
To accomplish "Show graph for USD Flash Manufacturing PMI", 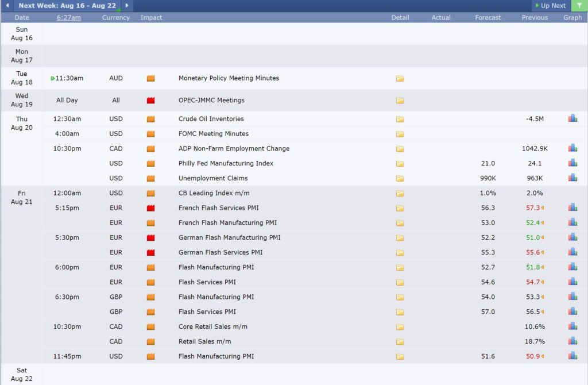I will pos(572,356).
